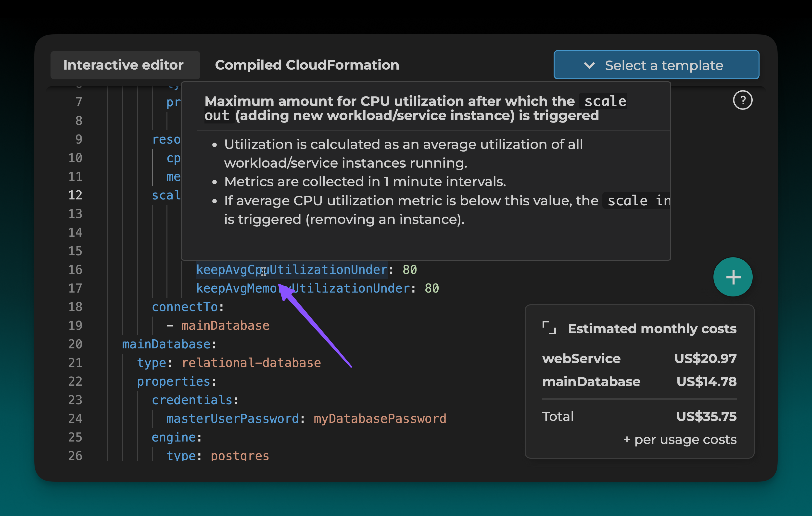Click the keepAvgCpuUtilizationUnder key
Viewport: 812px width, 516px height.
(x=292, y=270)
